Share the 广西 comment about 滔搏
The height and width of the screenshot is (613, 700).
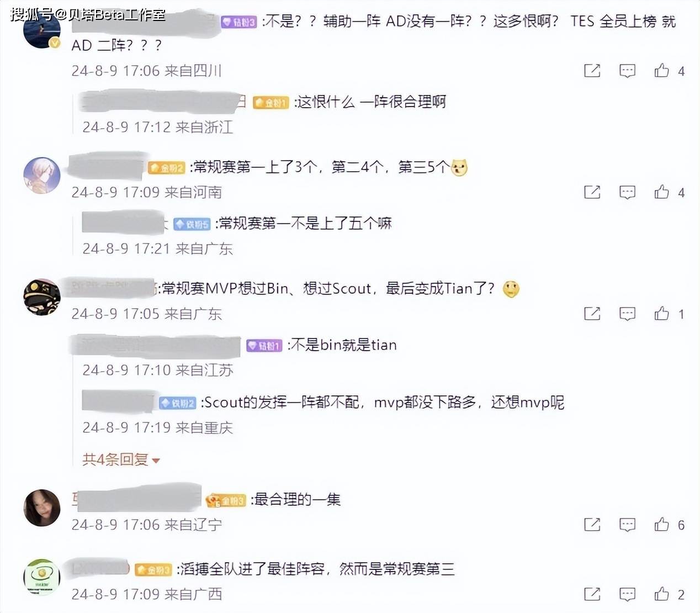[x=592, y=594]
